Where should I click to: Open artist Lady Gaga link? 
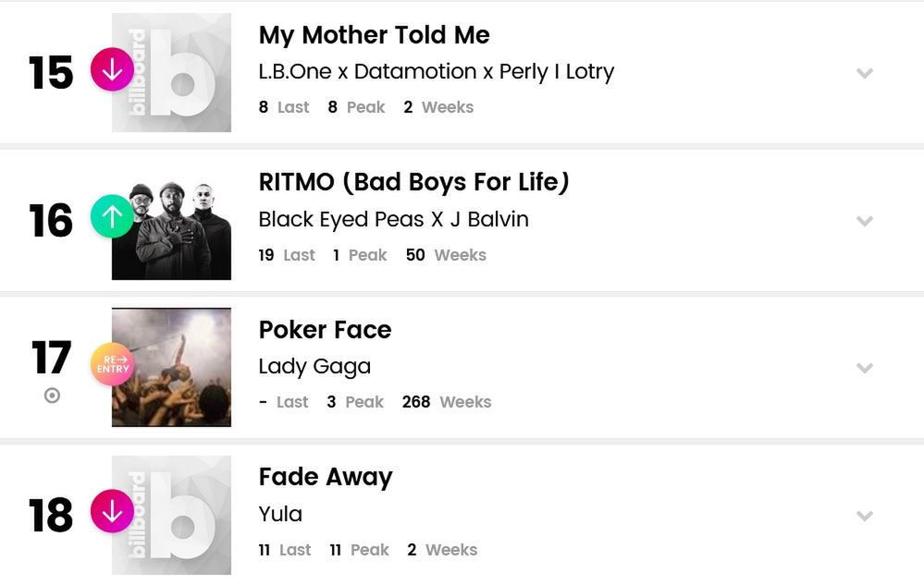coord(314,367)
